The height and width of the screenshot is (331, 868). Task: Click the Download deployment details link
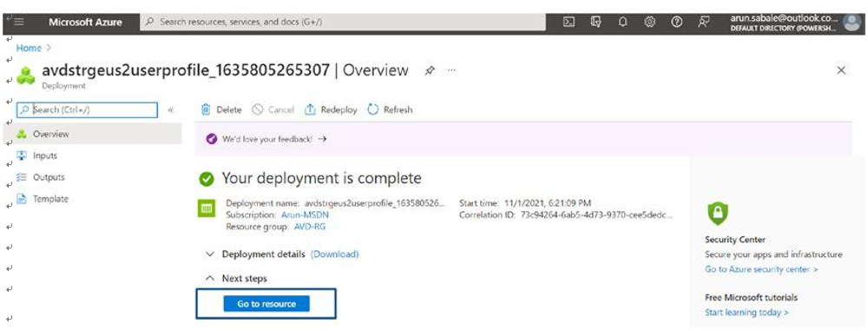[x=334, y=254]
